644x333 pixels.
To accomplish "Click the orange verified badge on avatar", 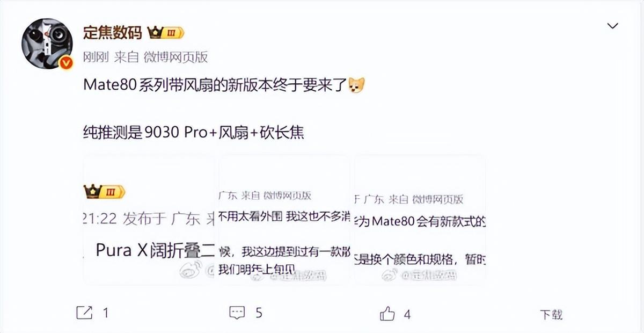I will 65,63.
